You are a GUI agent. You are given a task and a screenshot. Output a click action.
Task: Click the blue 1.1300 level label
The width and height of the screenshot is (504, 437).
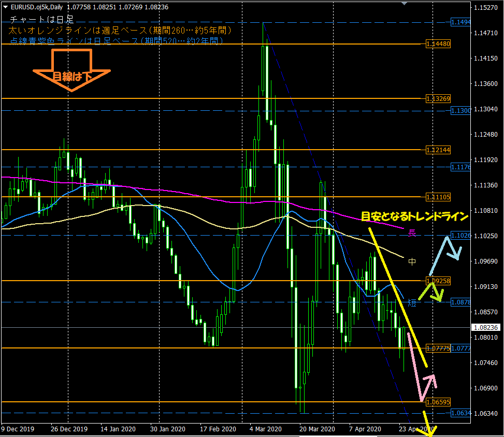tap(460, 110)
